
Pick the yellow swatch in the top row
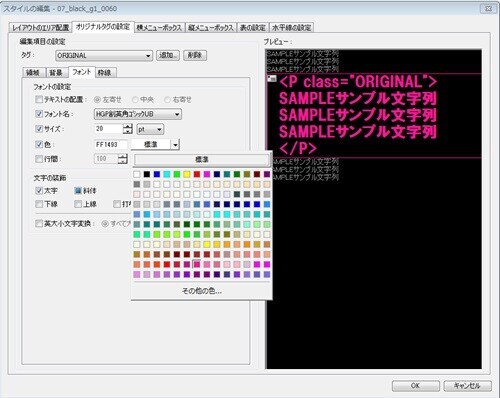[187, 174]
